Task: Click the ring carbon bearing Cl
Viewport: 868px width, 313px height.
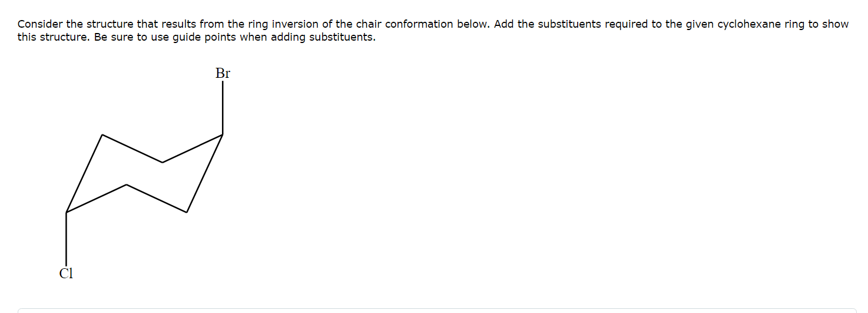Action: [66, 212]
